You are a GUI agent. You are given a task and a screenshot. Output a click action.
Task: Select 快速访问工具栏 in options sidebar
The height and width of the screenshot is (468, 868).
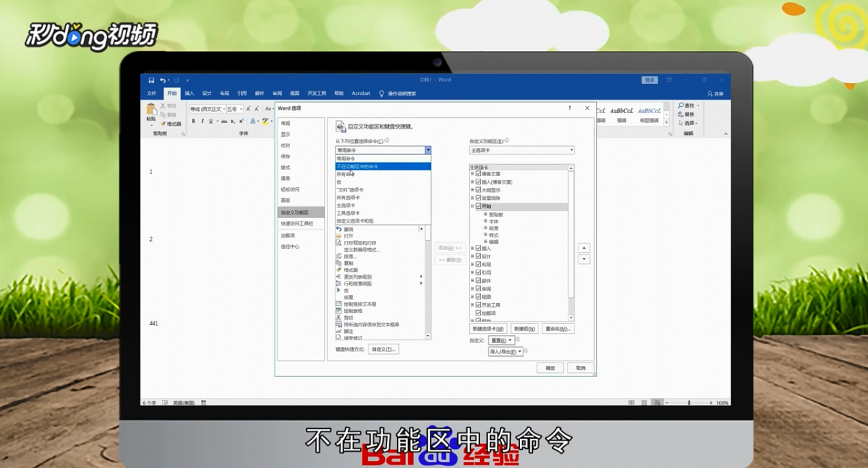[301, 224]
